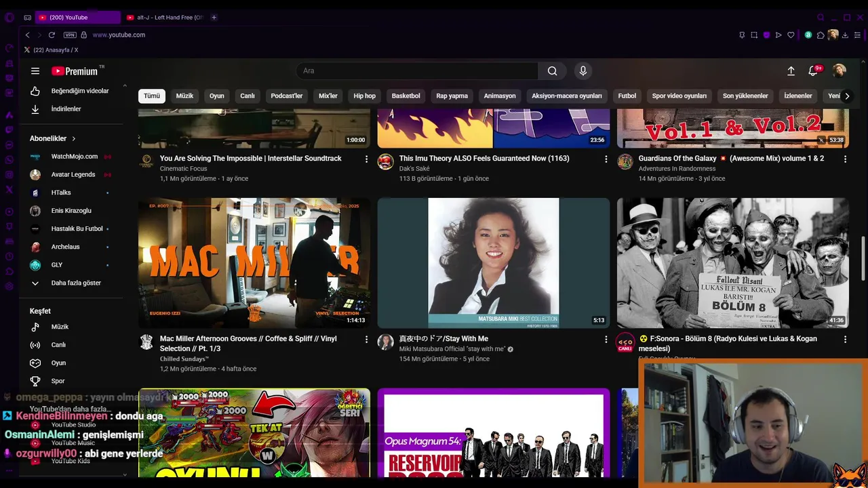Click the VPN badge in the address bar
The image size is (868, 488).
[70, 35]
